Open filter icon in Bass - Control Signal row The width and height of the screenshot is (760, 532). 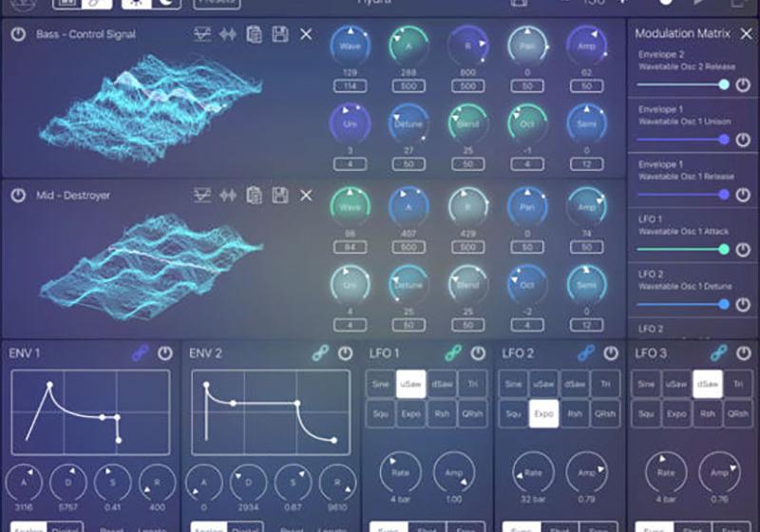(x=202, y=34)
